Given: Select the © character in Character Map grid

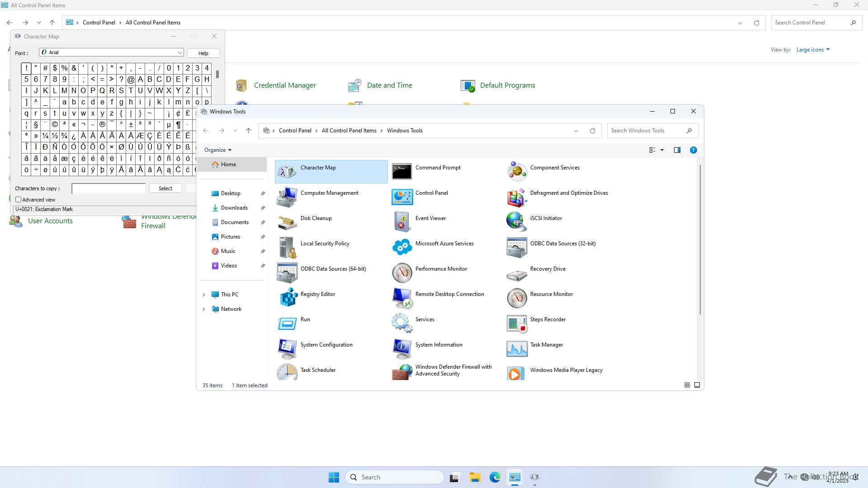Looking at the screenshot, I should pyautogui.click(x=55, y=125).
